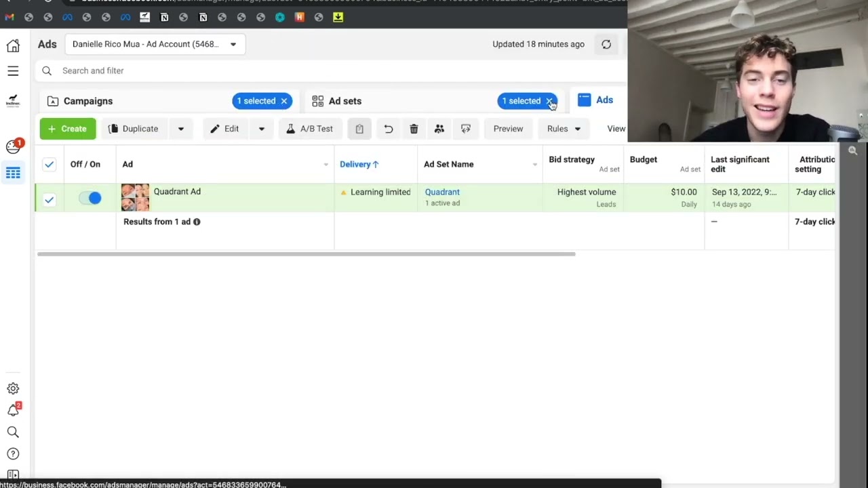This screenshot has width=868, height=488.
Task: Click the export/share icon after people icon
Action: [466, 129]
